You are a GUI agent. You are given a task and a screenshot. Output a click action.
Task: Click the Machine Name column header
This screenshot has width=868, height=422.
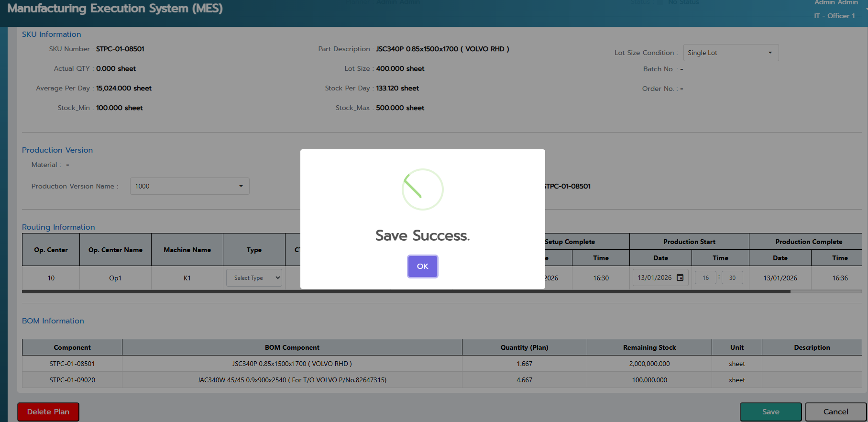[x=187, y=250]
